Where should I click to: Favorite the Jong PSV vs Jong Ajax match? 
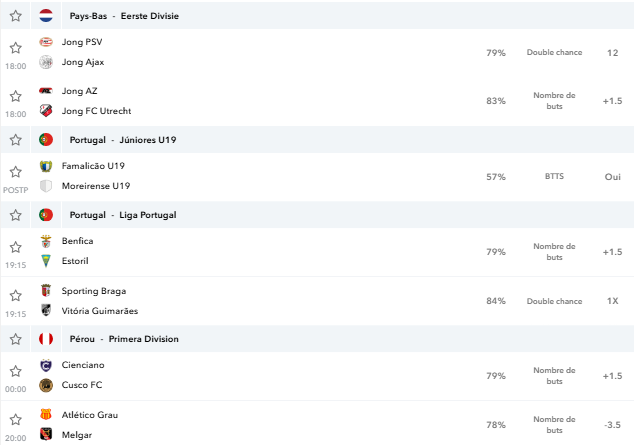pyautogui.click(x=15, y=48)
